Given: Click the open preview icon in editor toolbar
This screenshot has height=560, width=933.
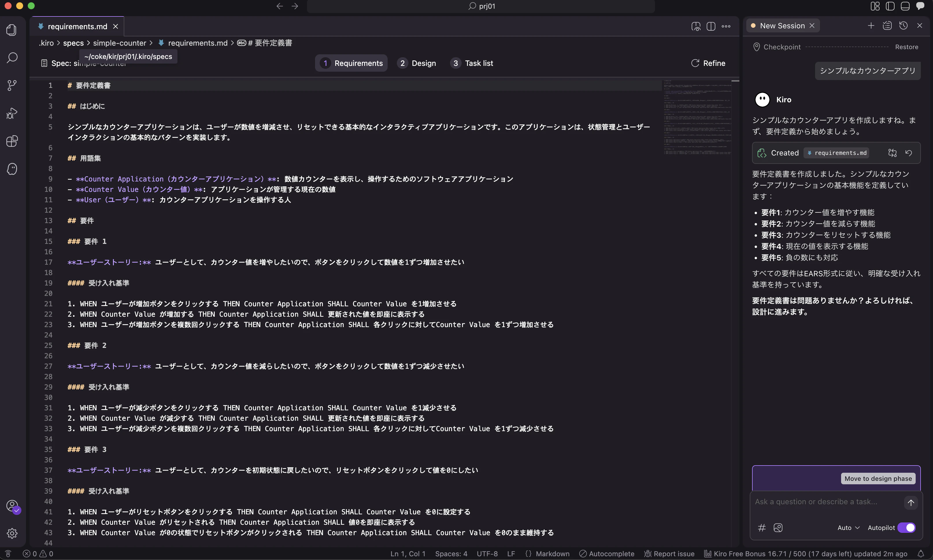Looking at the screenshot, I should point(696,26).
